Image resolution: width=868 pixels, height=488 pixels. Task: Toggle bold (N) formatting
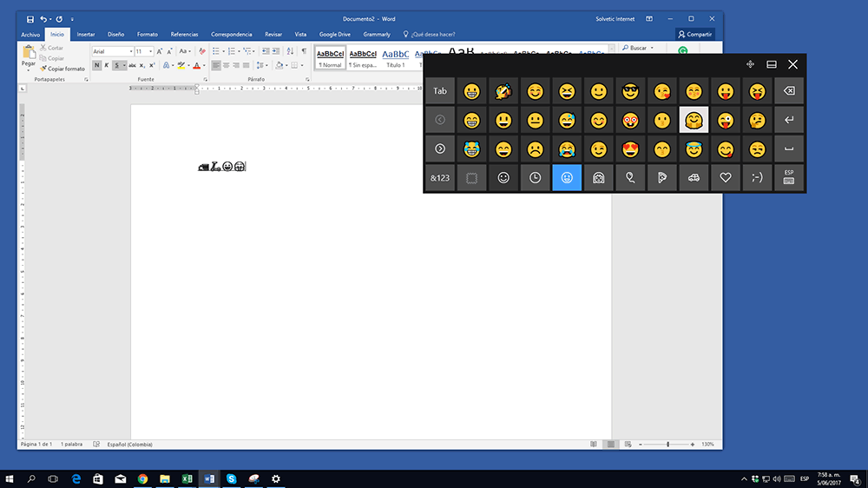[x=97, y=65]
